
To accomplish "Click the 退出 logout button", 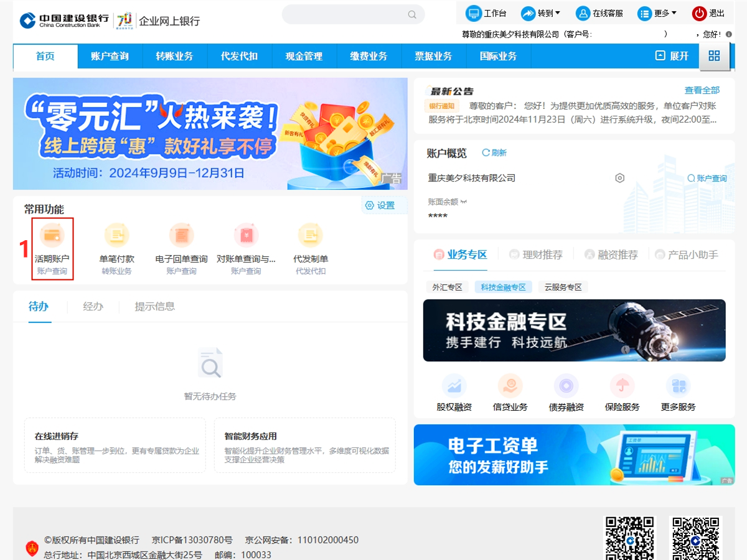I will tap(708, 13).
